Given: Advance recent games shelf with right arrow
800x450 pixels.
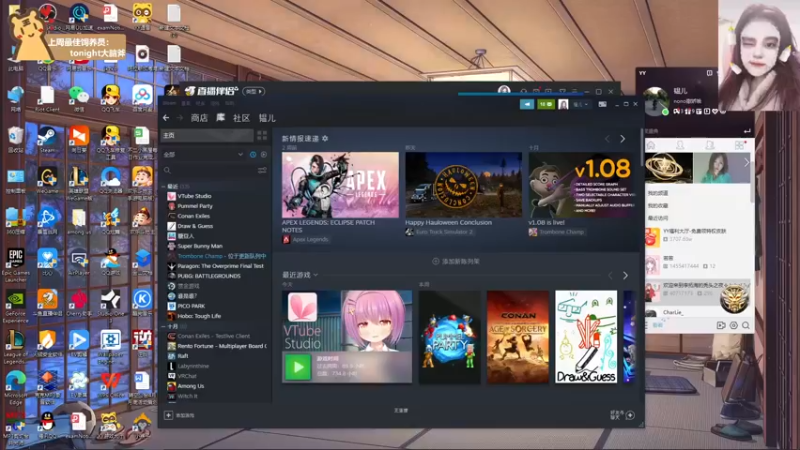Looking at the screenshot, I should pyautogui.click(x=626, y=276).
